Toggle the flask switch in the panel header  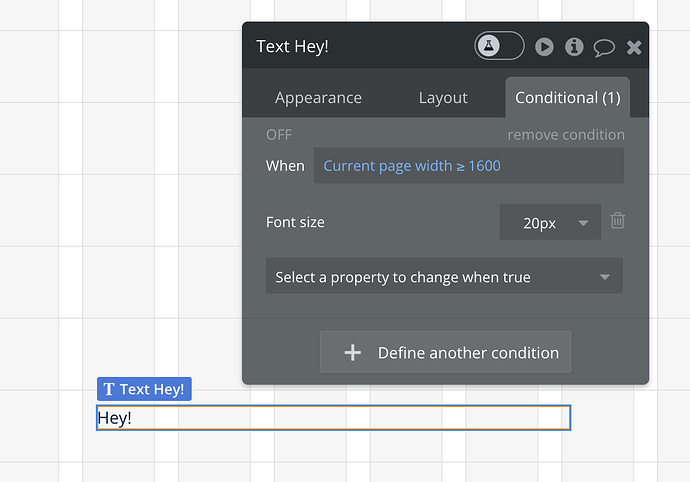click(499, 46)
